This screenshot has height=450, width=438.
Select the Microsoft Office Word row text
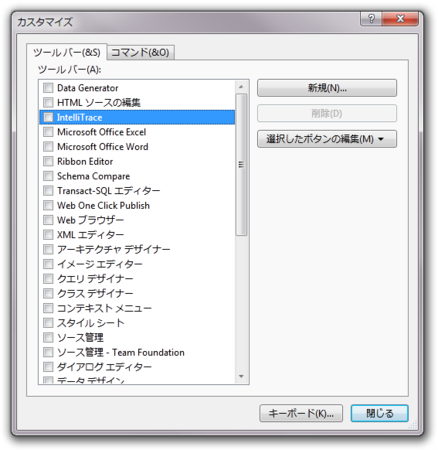point(103,147)
